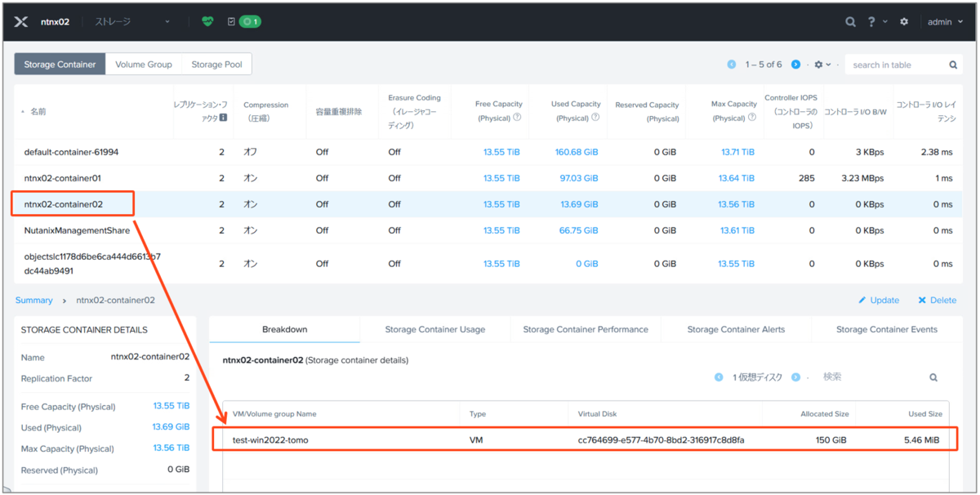Sort table by 名前 column
The image size is (980, 495).
click(38, 111)
